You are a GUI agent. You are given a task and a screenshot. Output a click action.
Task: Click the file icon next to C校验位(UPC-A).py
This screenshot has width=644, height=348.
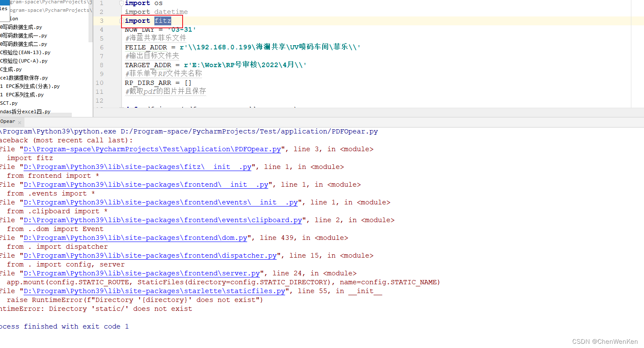[x=1, y=61]
